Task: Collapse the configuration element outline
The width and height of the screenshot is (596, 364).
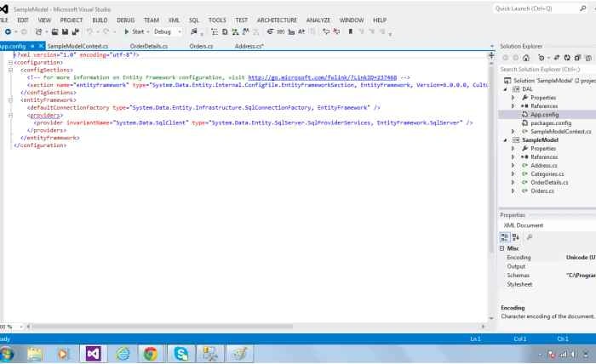Action: pyautogui.click(x=10, y=62)
